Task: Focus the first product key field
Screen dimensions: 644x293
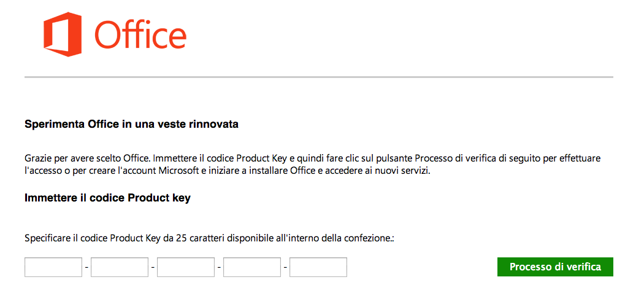Action: point(53,267)
